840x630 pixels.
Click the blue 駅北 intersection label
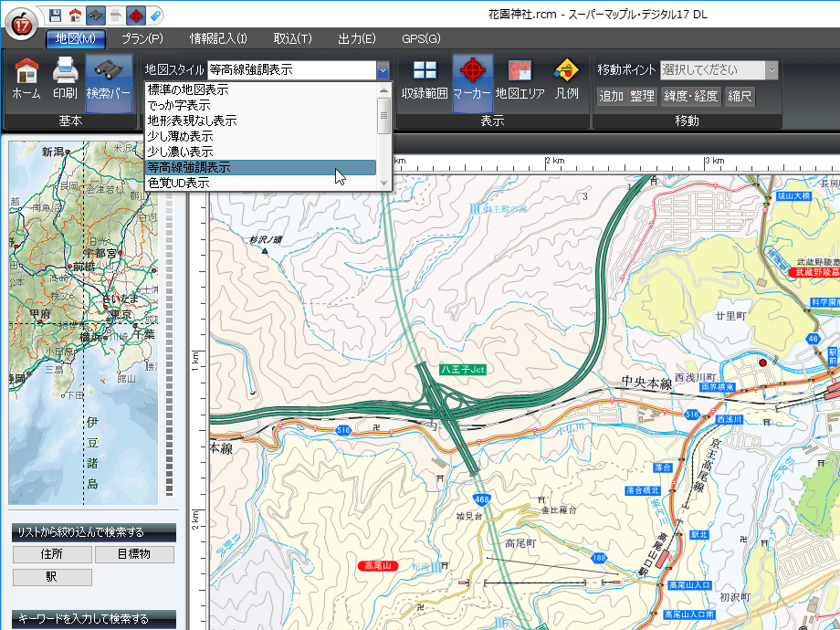(699, 535)
